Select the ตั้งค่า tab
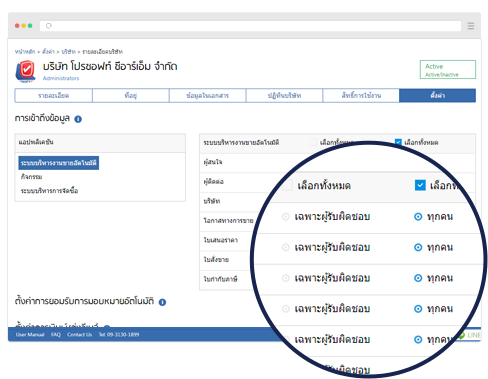Viewport: 488px width, 379px height. [437, 96]
